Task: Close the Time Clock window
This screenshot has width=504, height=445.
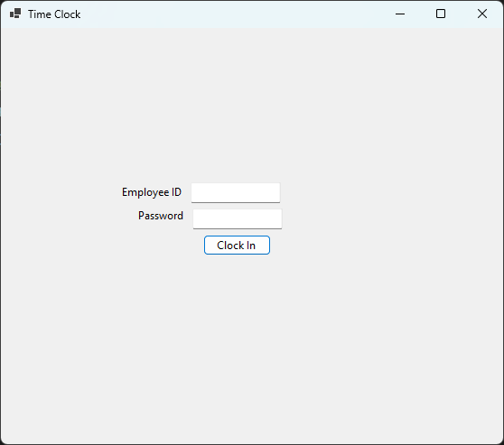Action: pyautogui.click(x=482, y=14)
